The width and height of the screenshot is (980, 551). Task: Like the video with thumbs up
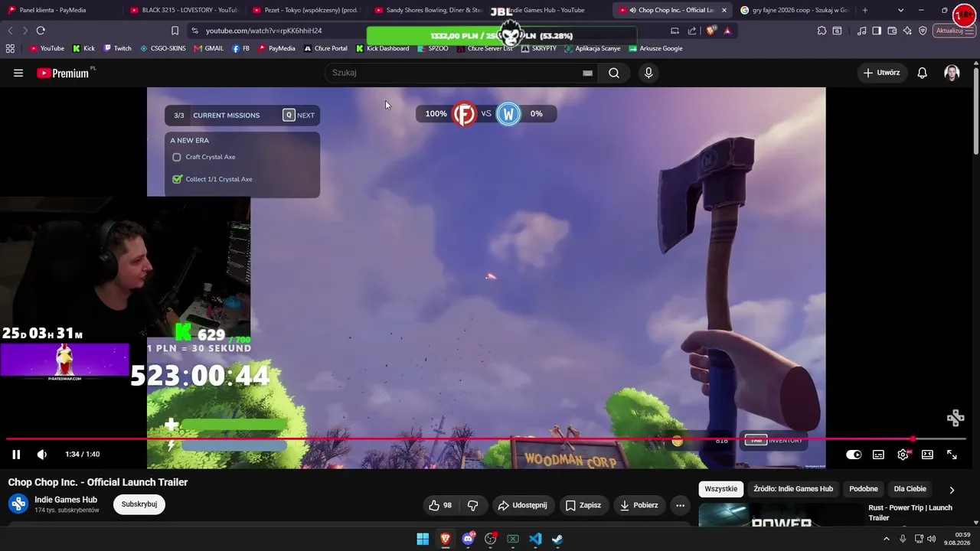(x=441, y=505)
